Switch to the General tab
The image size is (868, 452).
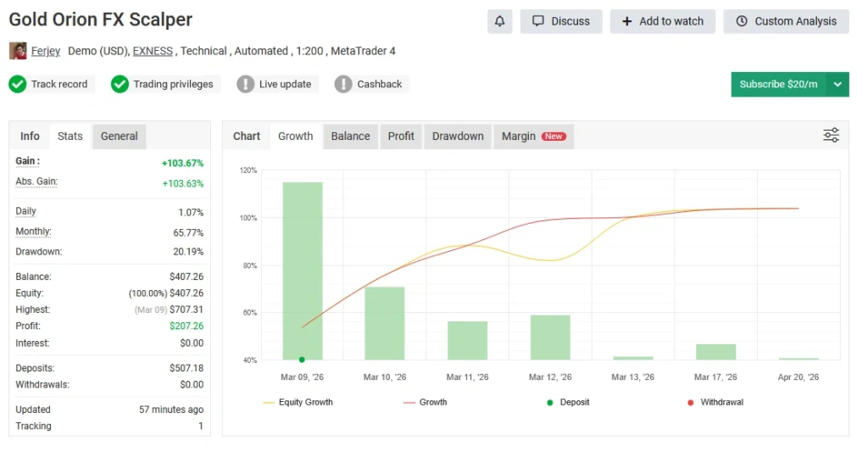[119, 137]
